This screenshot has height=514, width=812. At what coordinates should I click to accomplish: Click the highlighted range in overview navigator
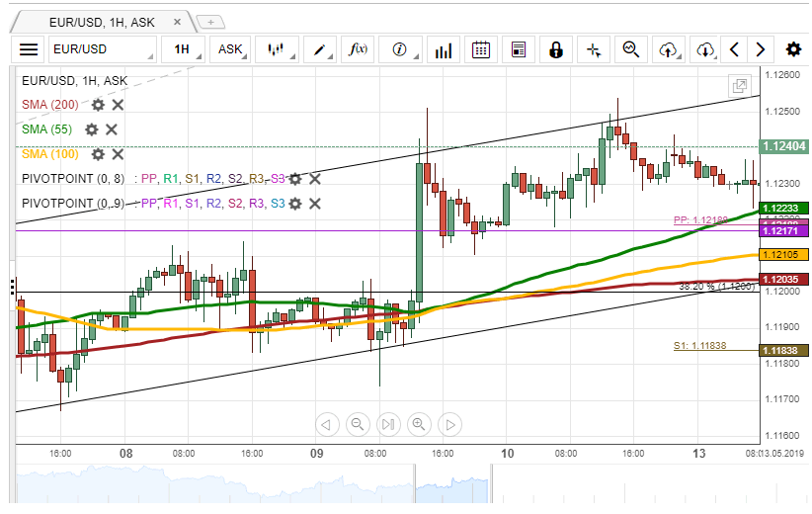tap(452, 484)
